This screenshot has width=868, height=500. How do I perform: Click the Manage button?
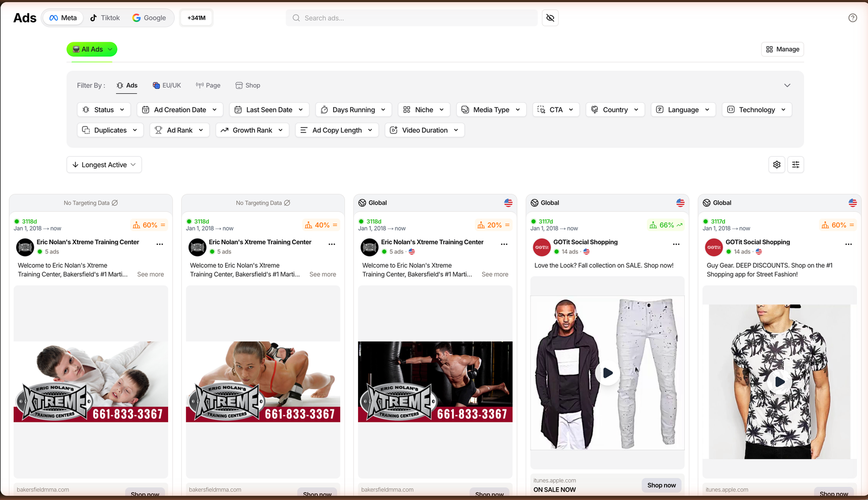point(782,49)
